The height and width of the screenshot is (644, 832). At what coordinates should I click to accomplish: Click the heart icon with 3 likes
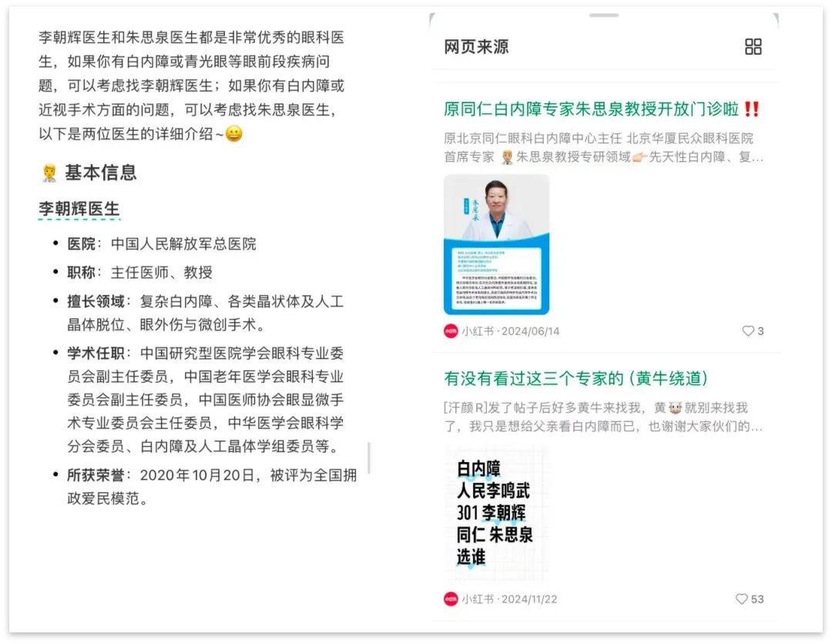tap(747, 331)
